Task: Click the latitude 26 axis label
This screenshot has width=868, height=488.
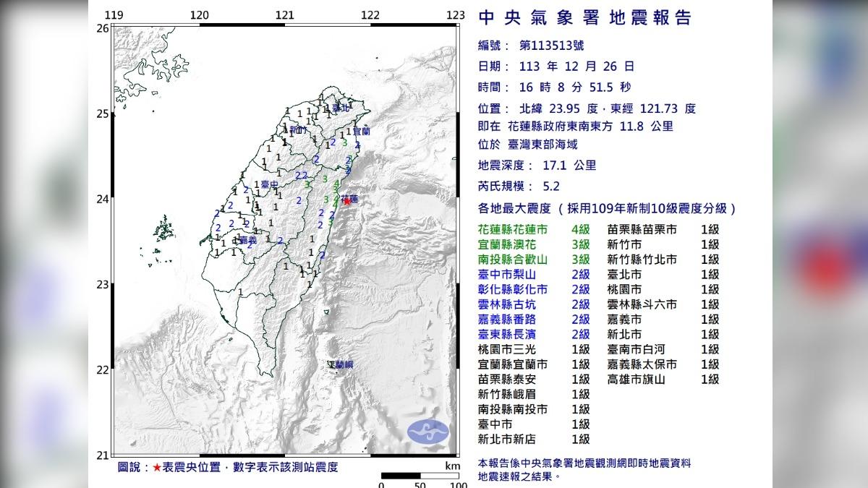Action: (102, 28)
